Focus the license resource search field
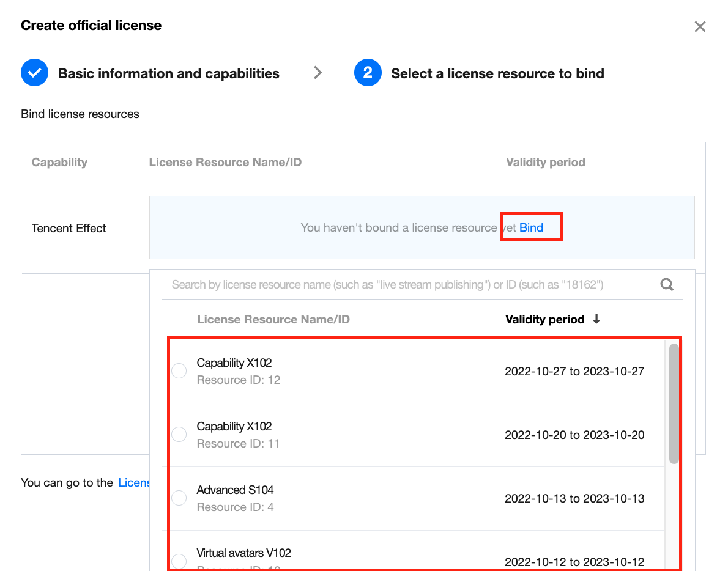The image size is (728, 571). point(404,284)
